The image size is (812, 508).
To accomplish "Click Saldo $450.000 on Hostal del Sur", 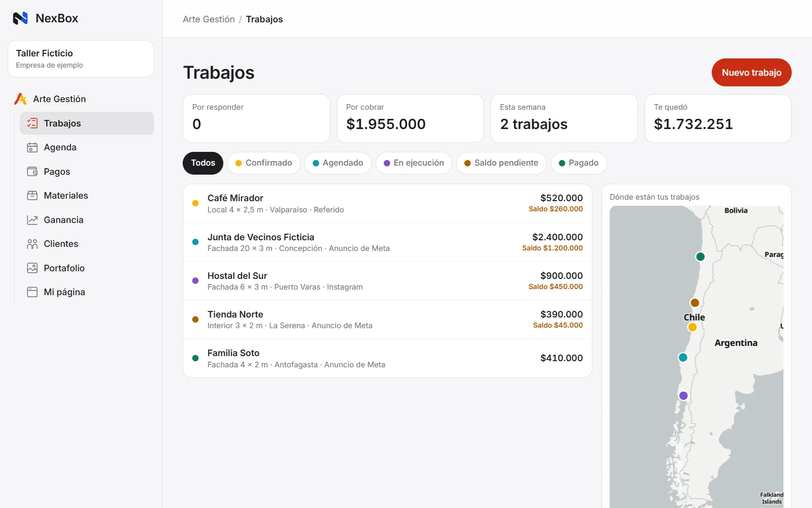I will pyautogui.click(x=556, y=287).
